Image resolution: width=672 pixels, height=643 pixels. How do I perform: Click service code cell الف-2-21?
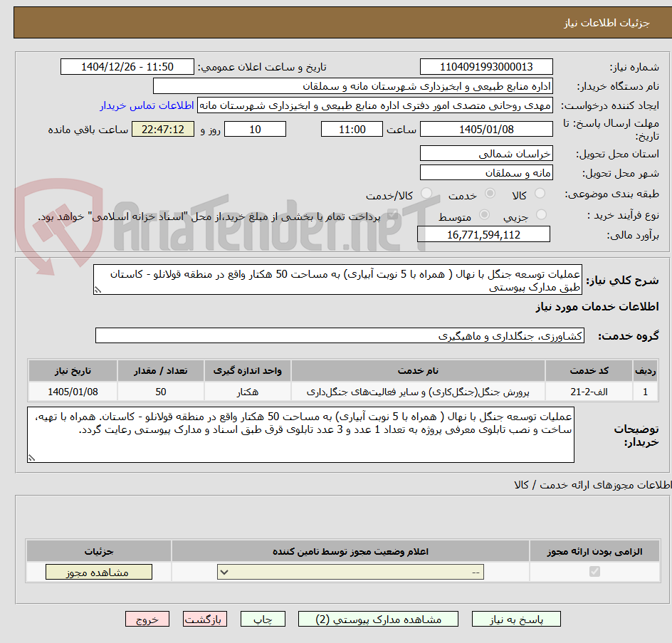[x=589, y=392]
